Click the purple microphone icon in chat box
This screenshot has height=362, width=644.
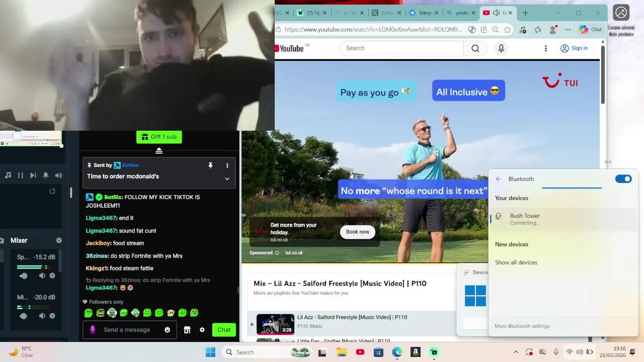click(x=93, y=330)
